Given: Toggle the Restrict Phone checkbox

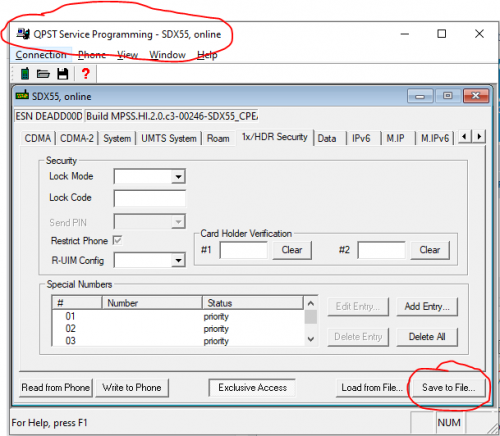Looking at the screenshot, I should click(x=117, y=240).
